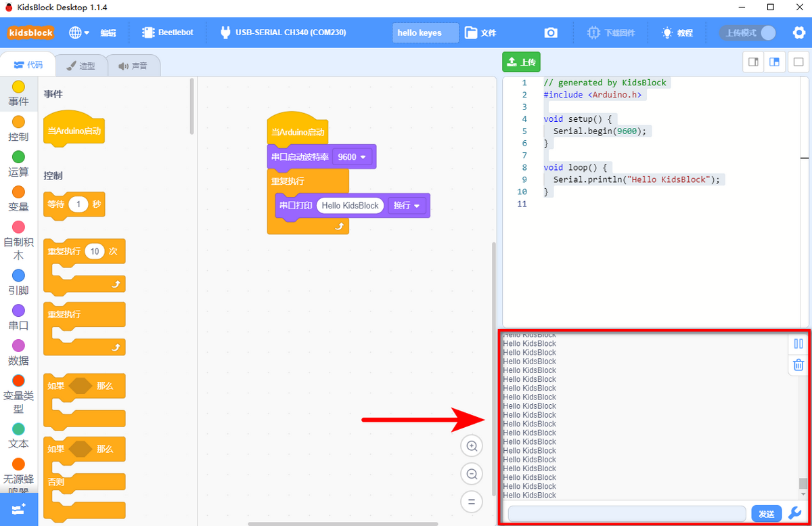Viewport: 812px width, 526px height.
Task: Pause the serial monitor output
Action: [x=798, y=343]
